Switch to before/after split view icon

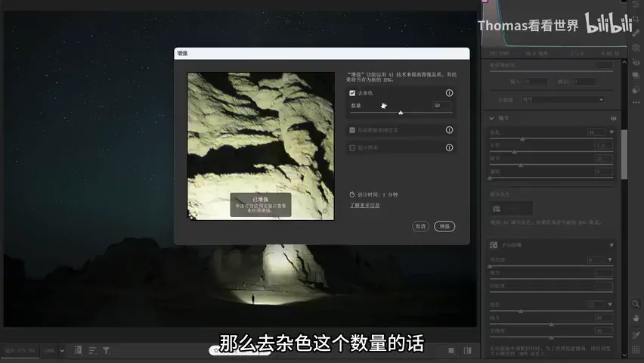467,351
